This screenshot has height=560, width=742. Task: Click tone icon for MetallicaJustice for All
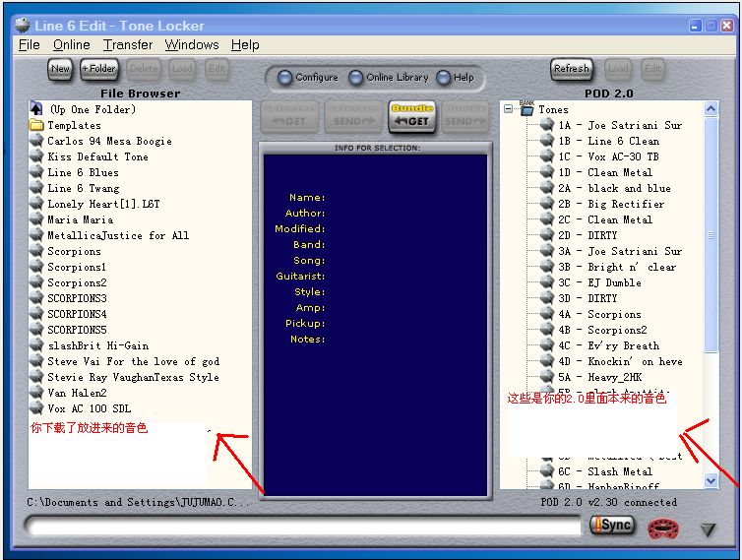click(x=36, y=235)
